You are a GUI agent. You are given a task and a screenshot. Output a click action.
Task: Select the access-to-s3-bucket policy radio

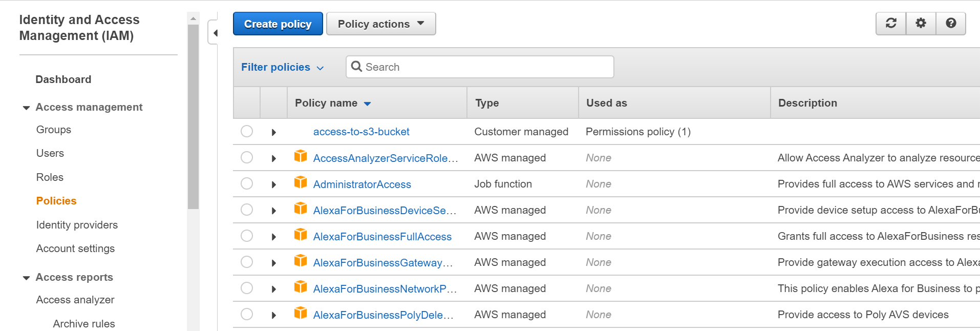[247, 131]
